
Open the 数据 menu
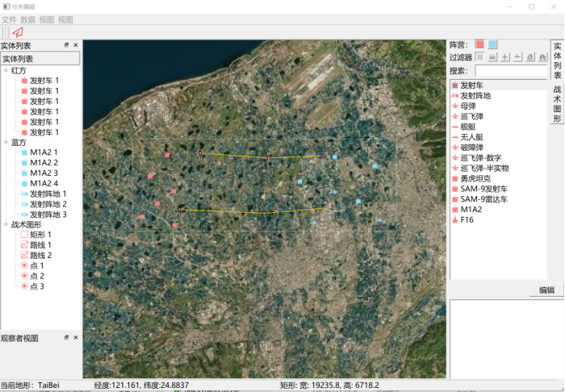(x=27, y=19)
